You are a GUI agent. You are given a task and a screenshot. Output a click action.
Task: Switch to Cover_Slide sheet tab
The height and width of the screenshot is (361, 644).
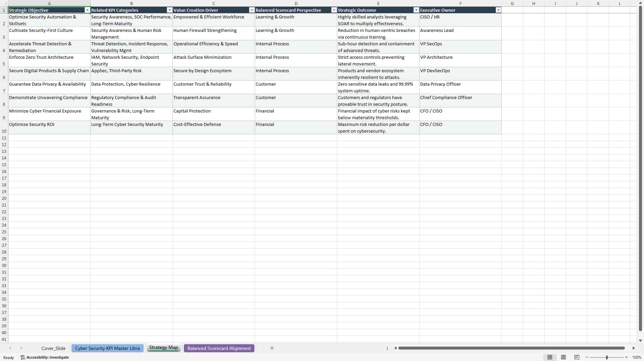coord(53,348)
